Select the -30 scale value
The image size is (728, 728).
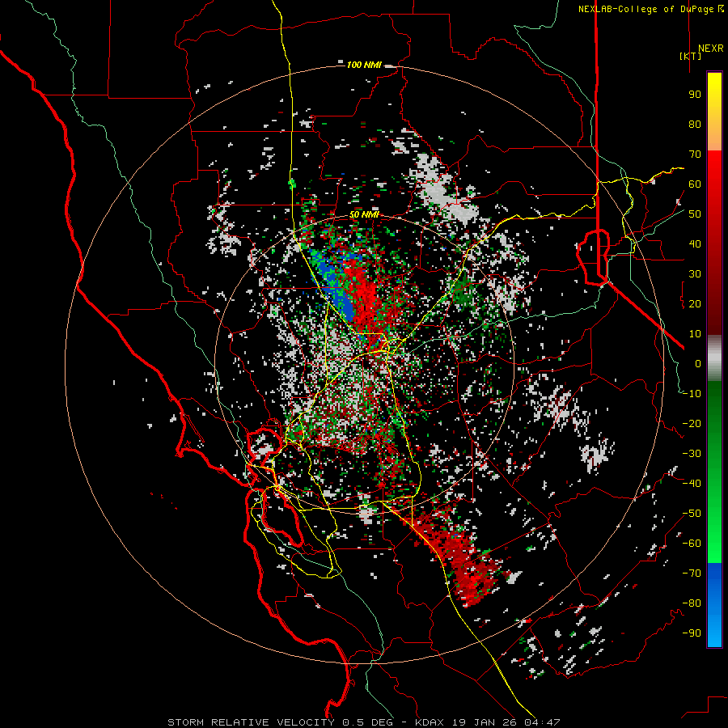pos(692,454)
